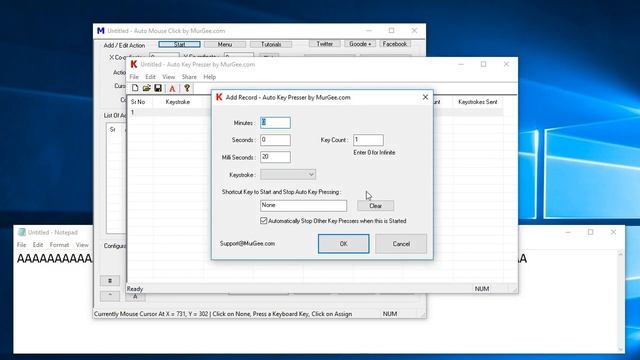The height and width of the screenshot is (360, 640).
Task: Close the Add Record dialog with X
Action: (x=425, y=97)
